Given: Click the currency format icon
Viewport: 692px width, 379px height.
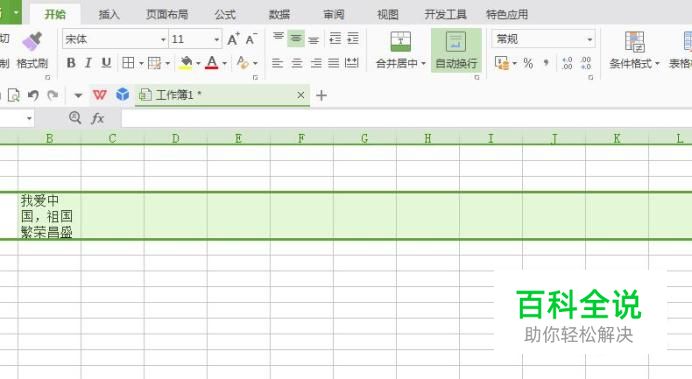Looking at the screenshot, I should pyautogui.click(x=502, y=63).
